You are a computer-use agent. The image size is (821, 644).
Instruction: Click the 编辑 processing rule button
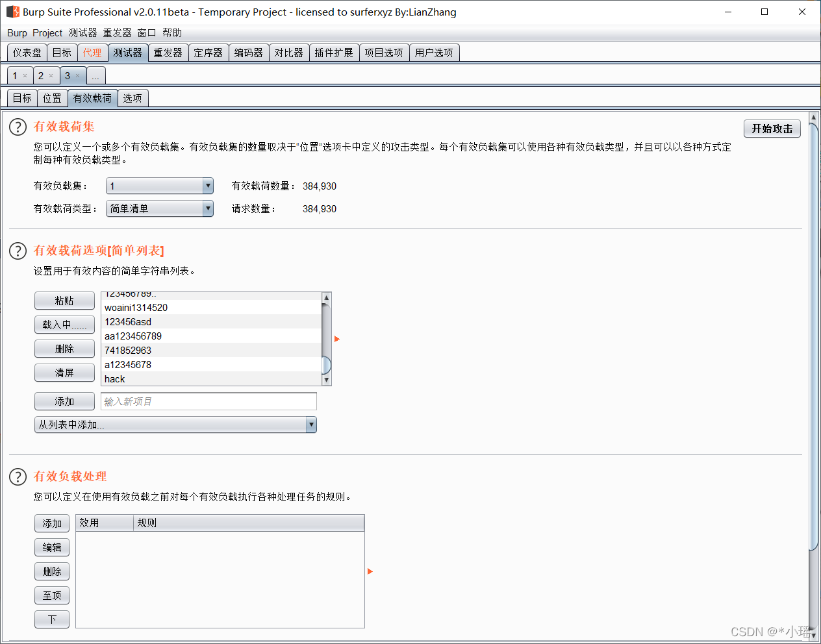[52, 547]
